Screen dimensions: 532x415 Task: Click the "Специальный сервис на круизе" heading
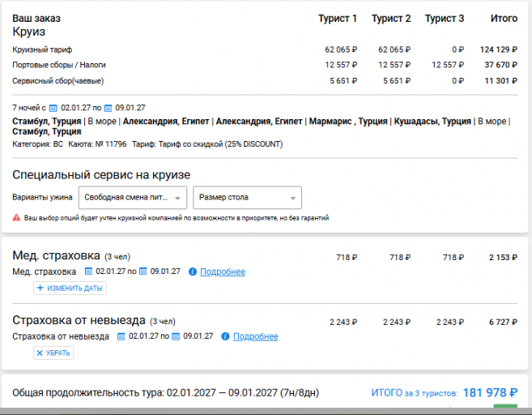click(101, 175)
